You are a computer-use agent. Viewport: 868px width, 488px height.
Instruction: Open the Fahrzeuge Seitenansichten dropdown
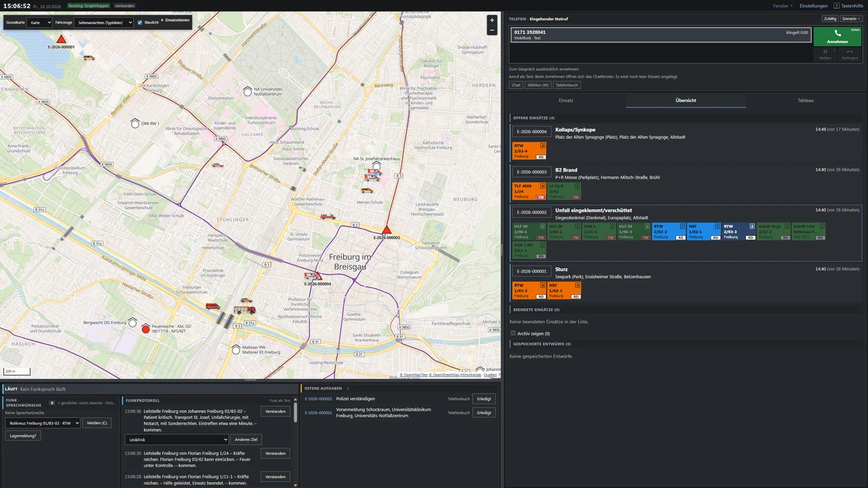[x=104, y=22]
